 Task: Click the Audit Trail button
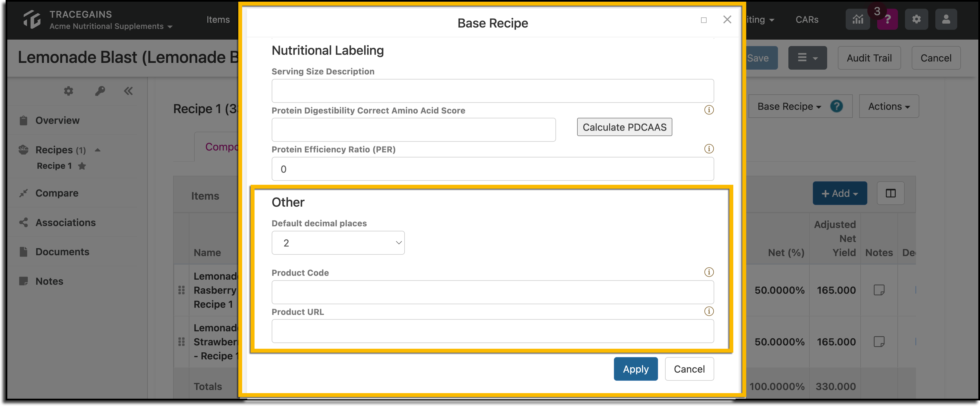click(x=869, y=58)
